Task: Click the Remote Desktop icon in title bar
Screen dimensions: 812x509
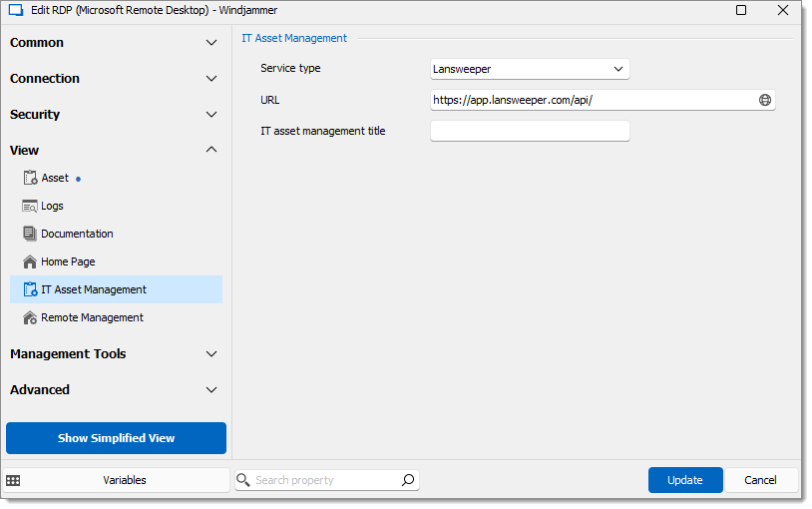Action: pos(16,10)
